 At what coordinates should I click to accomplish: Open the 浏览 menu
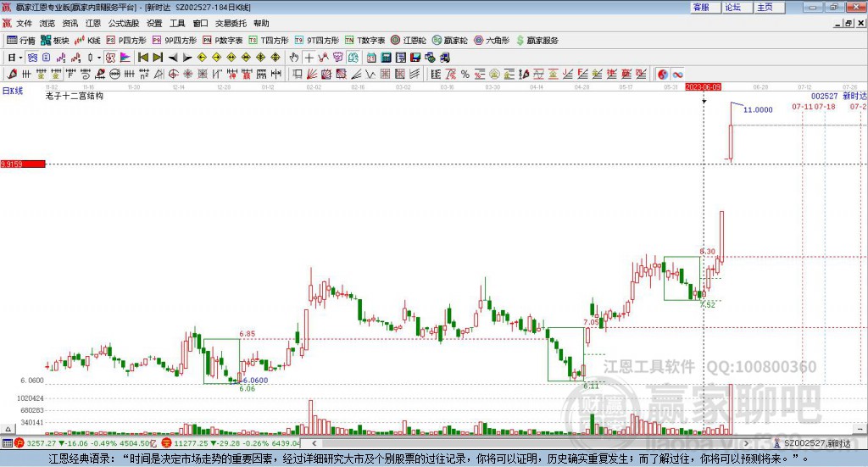click(x=47, y=23)
